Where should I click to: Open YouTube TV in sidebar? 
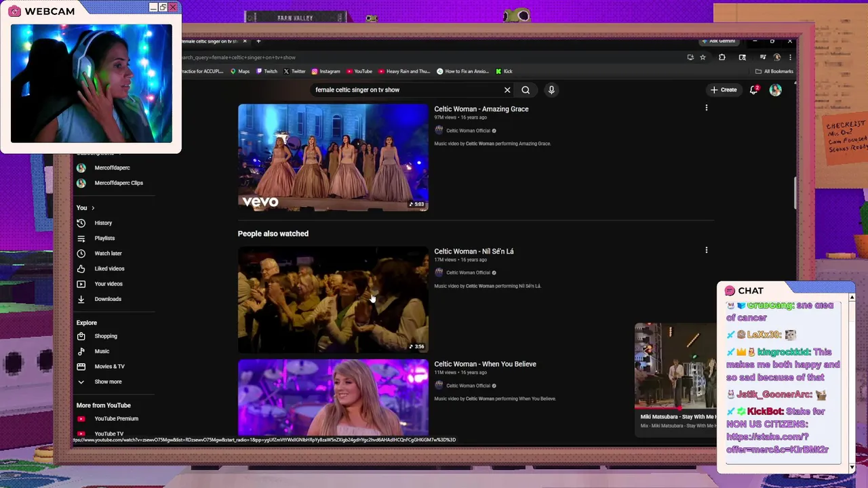[x=108, y=434]
